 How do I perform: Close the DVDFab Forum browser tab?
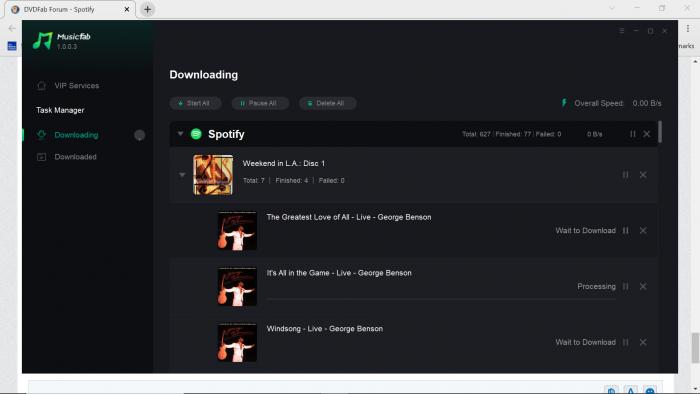127,9
